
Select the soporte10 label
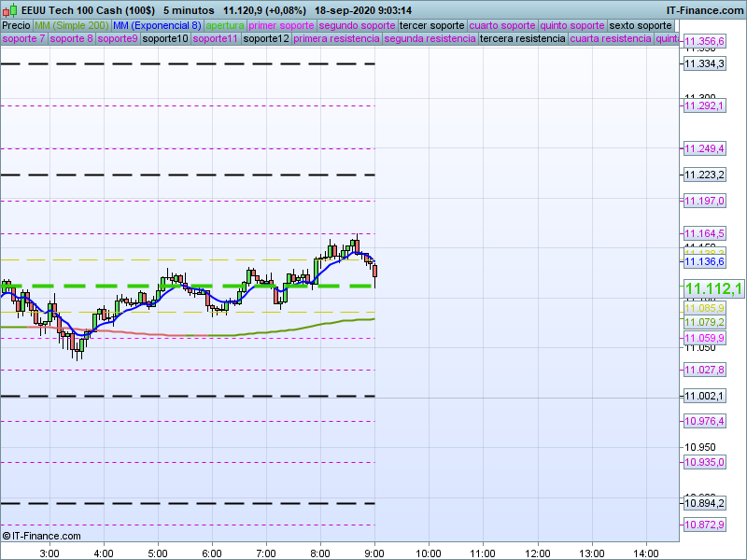click(x=165, y=39)
